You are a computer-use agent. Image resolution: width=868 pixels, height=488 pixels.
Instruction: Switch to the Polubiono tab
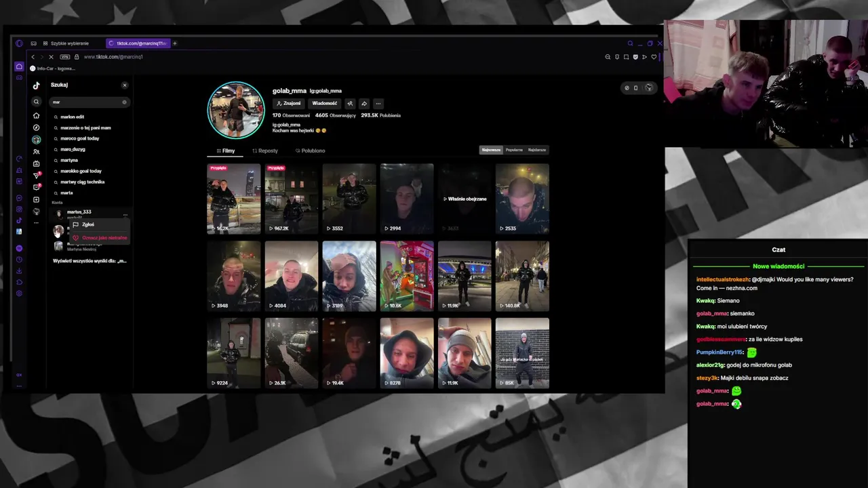pyautogui.click(x=311, y=150)
